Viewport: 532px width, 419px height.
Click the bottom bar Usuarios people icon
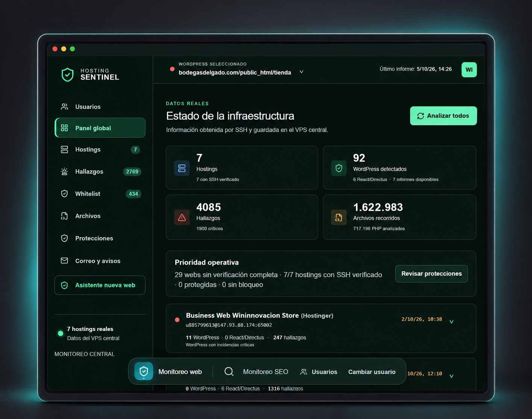pyautogui.click(x=304, y=372)
